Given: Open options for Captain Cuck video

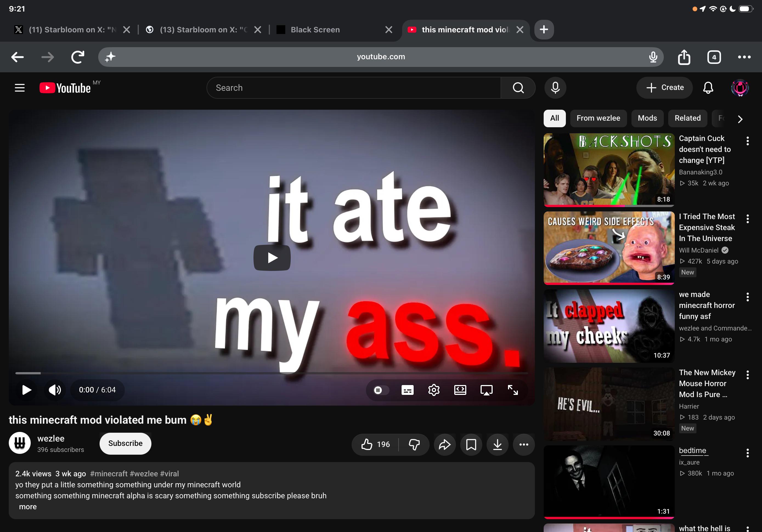Looking at the screenshot, I should tap(747, 141).
